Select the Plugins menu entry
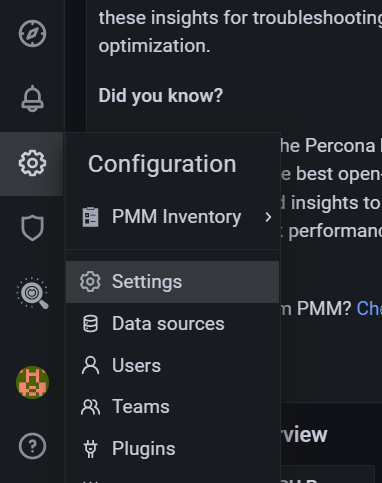This screenshot has width=382, height=483. click(173, 449)
